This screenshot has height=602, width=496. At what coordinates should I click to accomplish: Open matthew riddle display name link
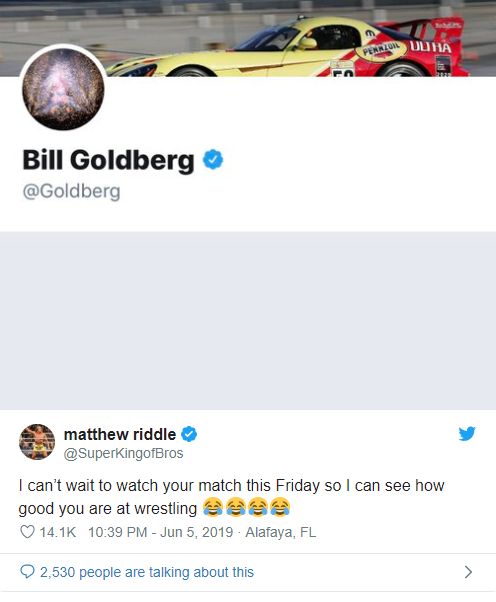point(120,434)
